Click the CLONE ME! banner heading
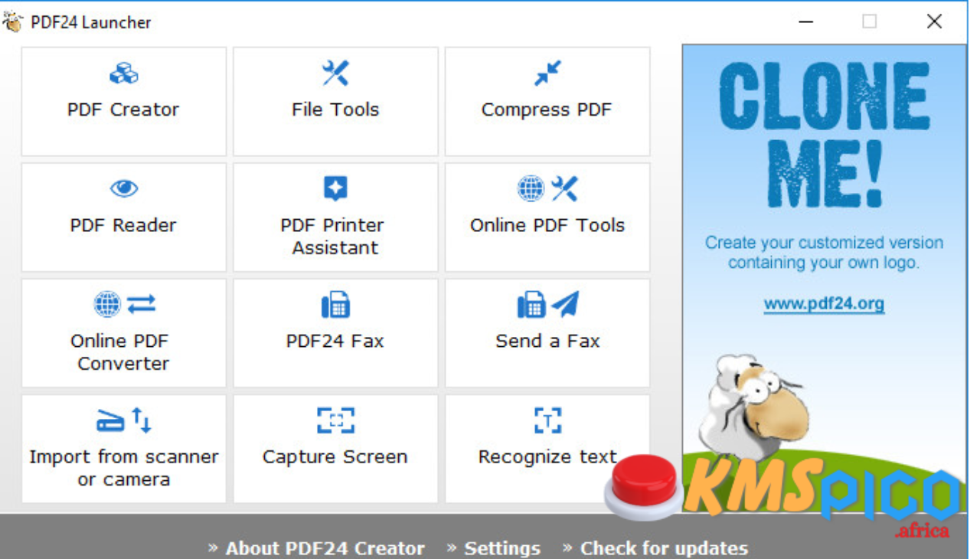The height and width of the screenshot is (559, 980). coord(824,133)
